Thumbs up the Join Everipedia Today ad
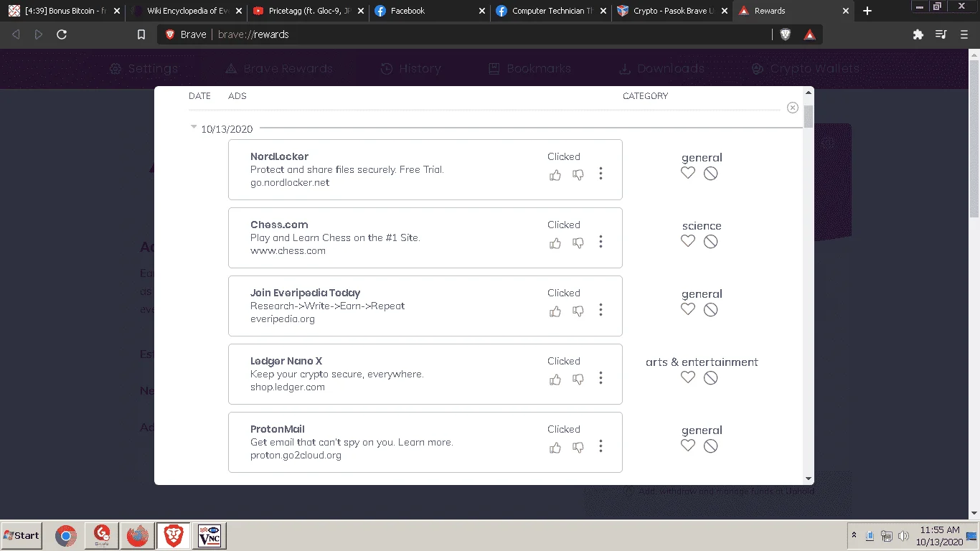The height and width of the screenshot is (551, 980). click(555, 311)
